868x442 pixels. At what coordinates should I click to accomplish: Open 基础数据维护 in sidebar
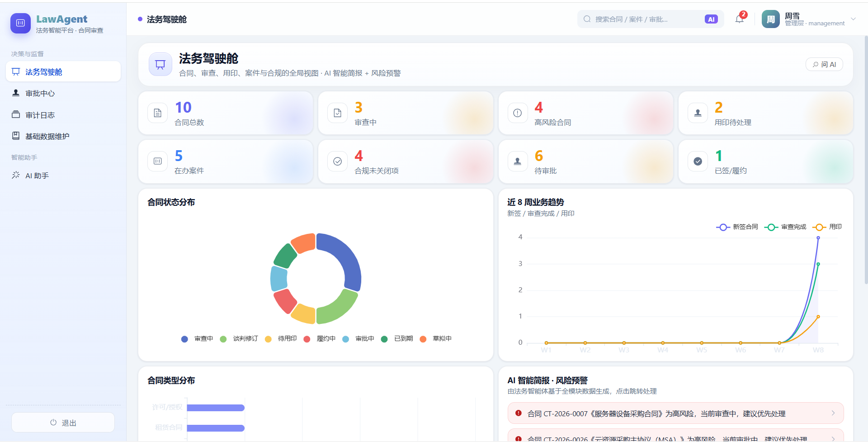point(63,136)
